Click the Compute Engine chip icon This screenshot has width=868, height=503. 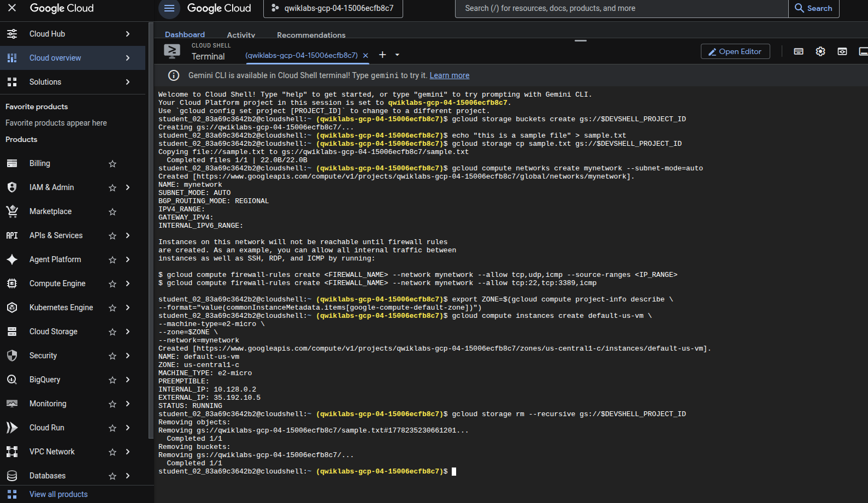[x=12, y=283]
